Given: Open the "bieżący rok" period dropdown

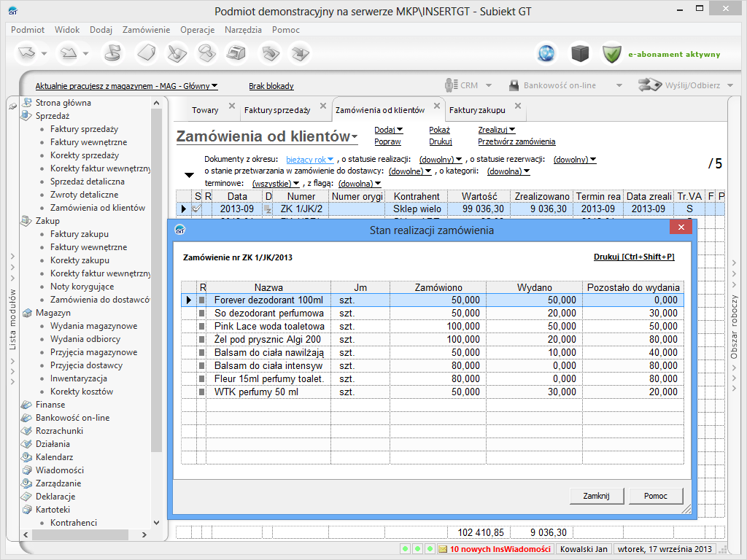Looking at the screenshot, I should point(309,159).
